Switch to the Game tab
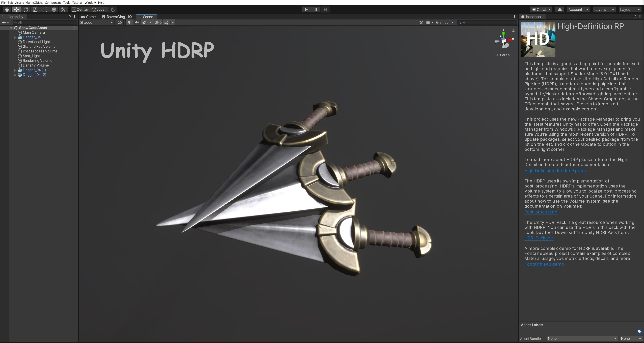Screen dimensions: 644x343 pyautogui.click(x=89, y=17)
